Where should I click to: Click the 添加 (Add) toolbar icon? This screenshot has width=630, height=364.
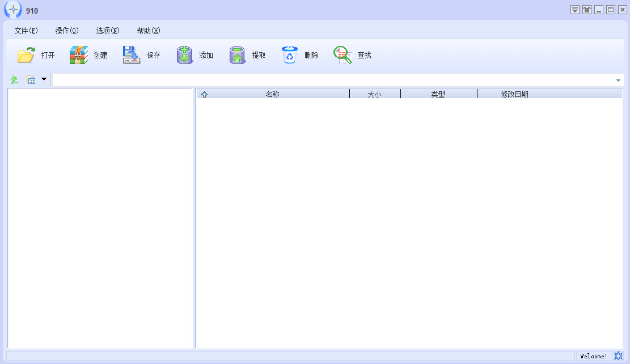click(x=184, y=55)
